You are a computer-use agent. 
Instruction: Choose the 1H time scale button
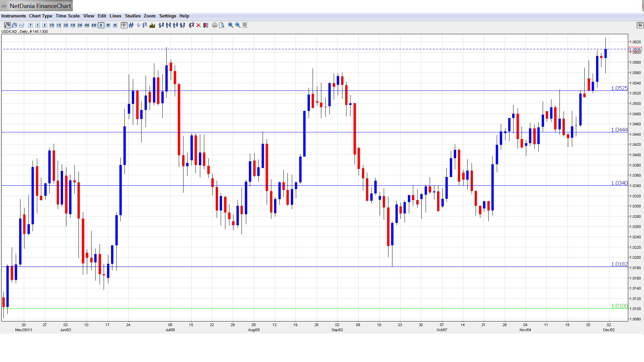click(73, 25)
